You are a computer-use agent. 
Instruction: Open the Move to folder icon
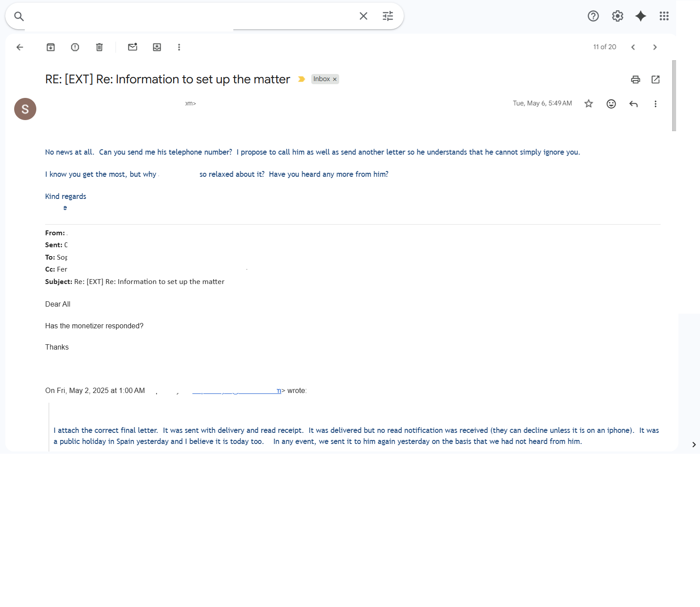coord(157,47)
